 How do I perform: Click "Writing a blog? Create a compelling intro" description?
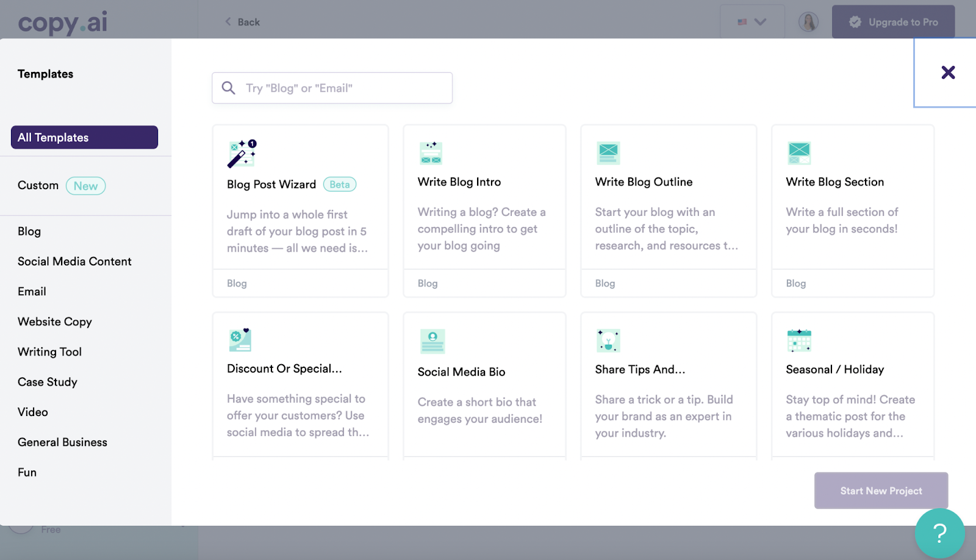point(482,229)
